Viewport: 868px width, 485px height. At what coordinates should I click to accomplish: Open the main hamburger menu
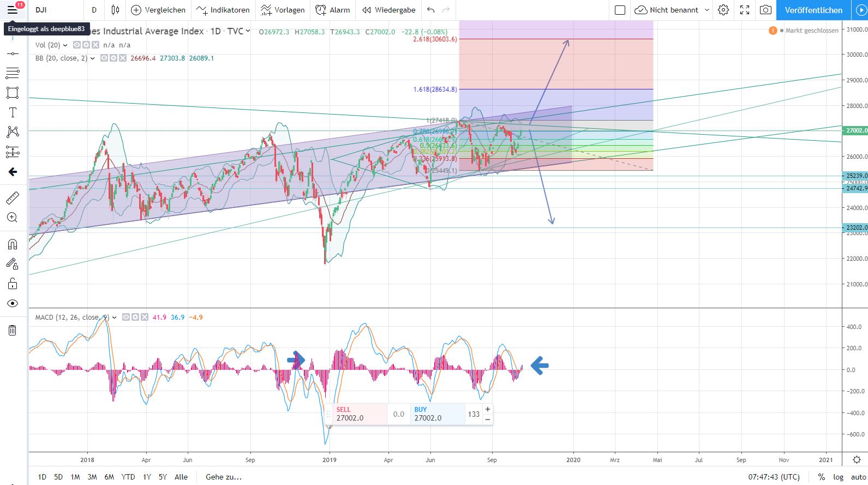(x=12, y=10)
